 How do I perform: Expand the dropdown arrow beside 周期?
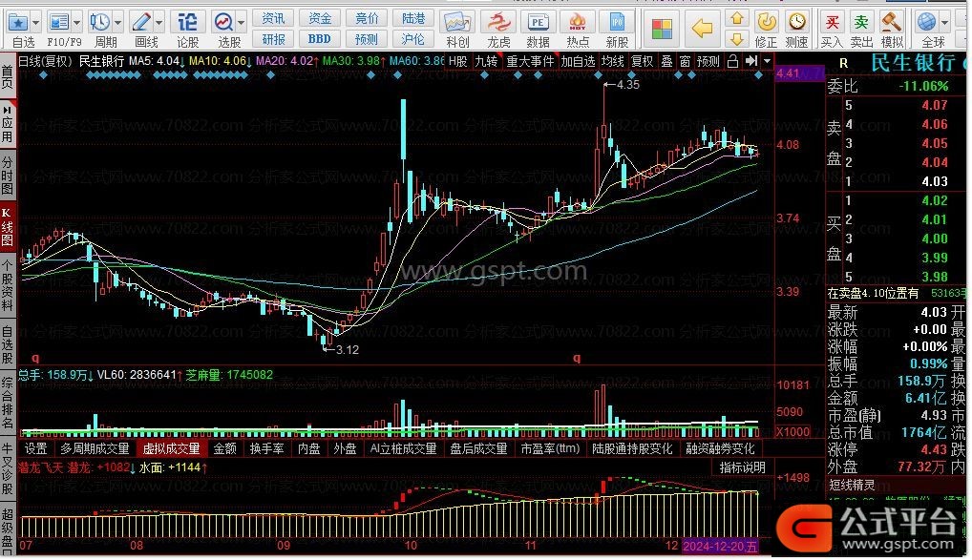(117, 24)
